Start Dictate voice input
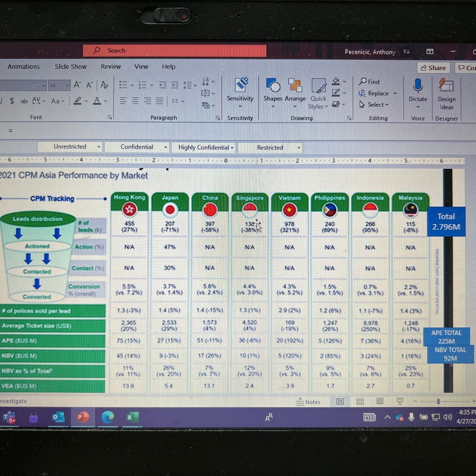476x476 pixels. [418, 93]
